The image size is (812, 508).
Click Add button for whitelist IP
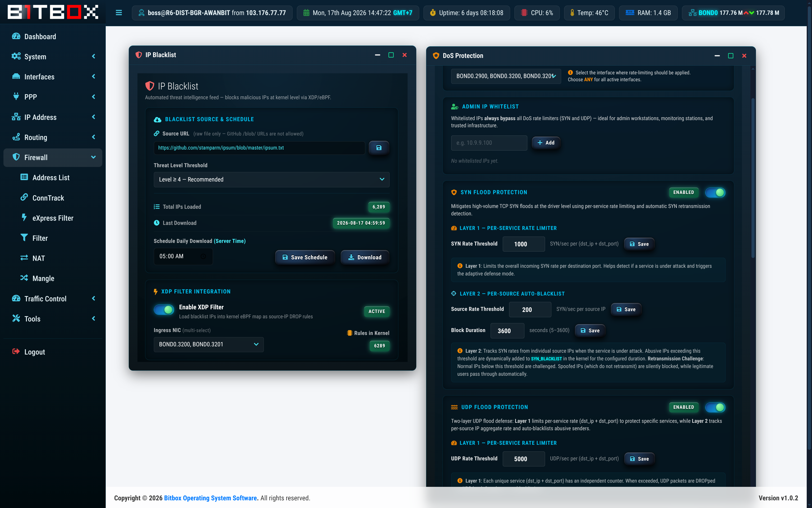(x=546, y=143)
